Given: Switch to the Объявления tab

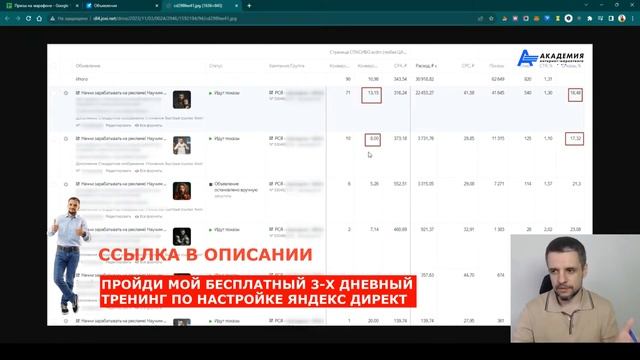Looking at the screenshot, I should coord(122,6).
